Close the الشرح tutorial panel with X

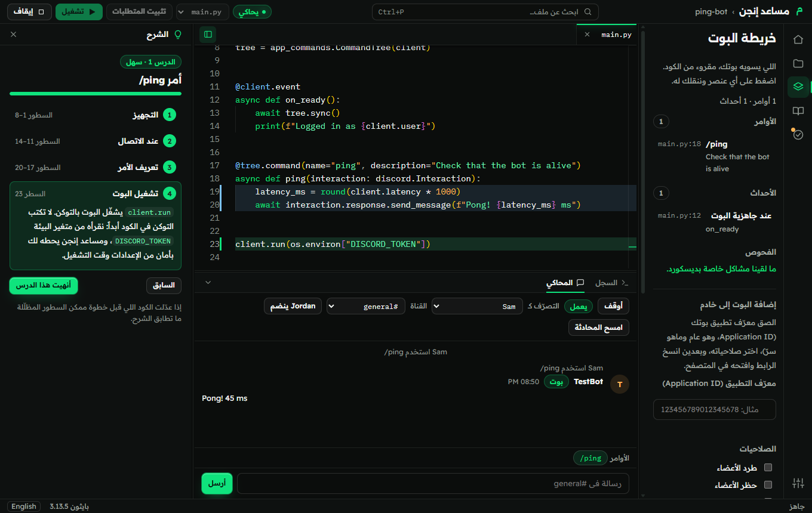click(13, 35)
